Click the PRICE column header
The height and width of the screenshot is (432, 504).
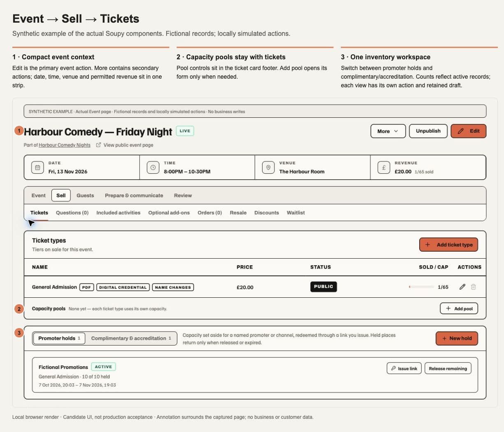click(245, 267)
